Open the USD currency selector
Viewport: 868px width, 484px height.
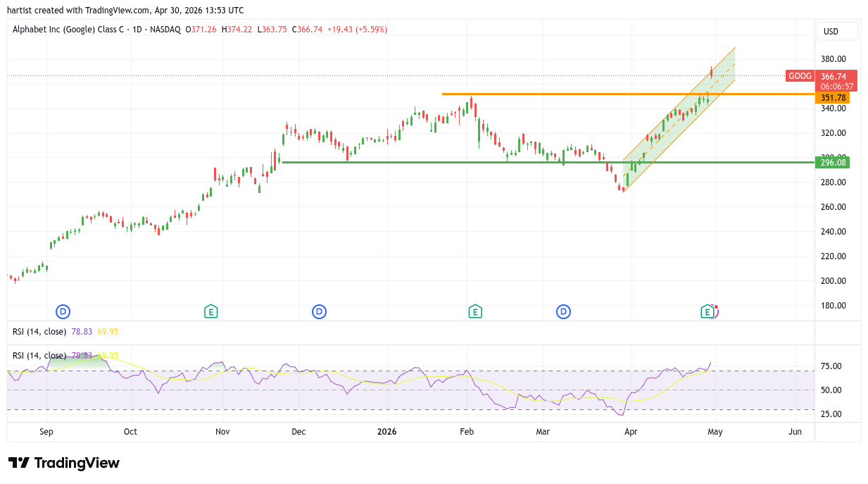[837, 31]
